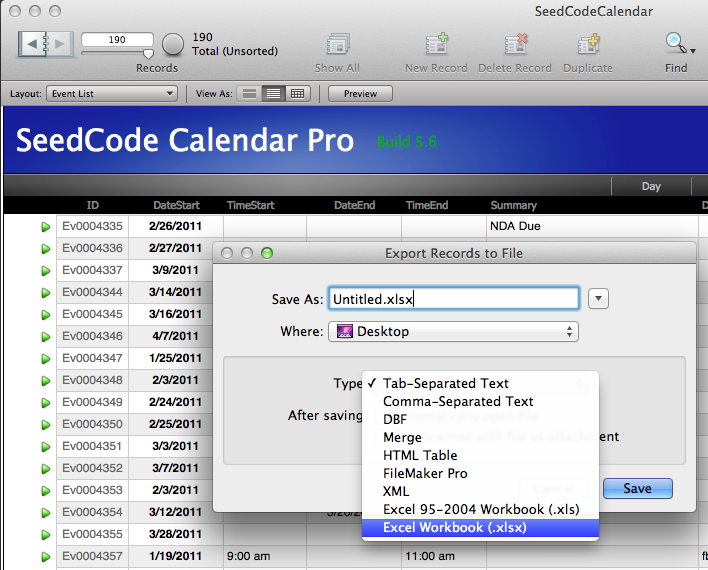The height and width of the screenshot is (570, 708).
Task: Switch to View As Form
Action: click(x=249, y=93)
